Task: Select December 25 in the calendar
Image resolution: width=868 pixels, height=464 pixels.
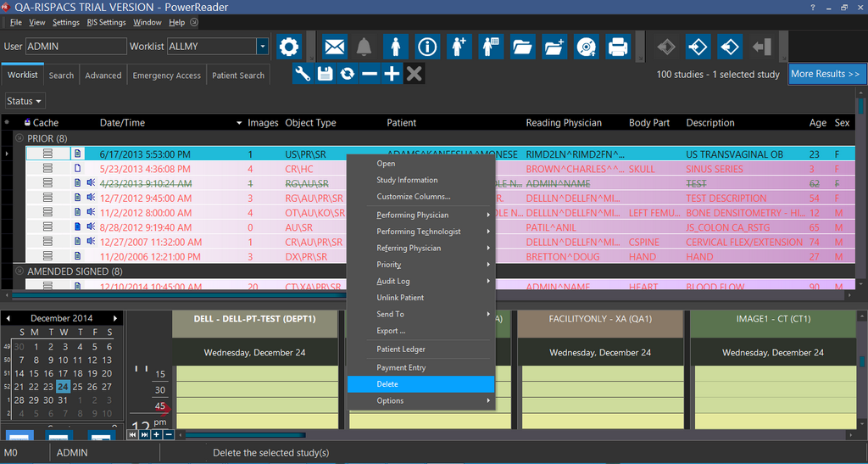Action: [78, 387]
